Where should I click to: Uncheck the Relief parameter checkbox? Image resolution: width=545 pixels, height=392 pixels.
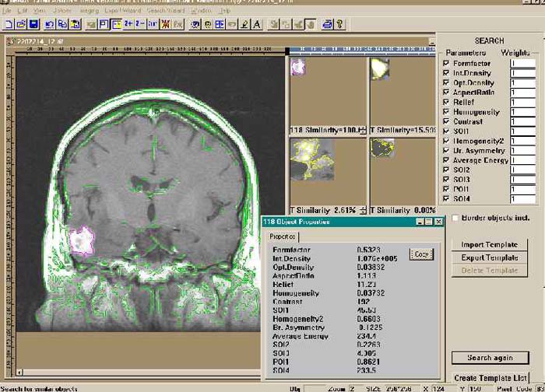click(446, 102)
